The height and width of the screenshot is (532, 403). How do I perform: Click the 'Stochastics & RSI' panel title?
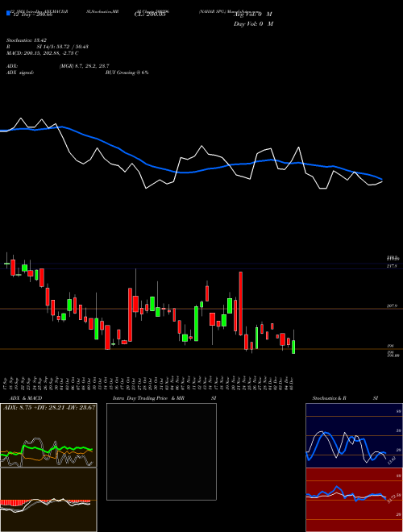pos(345,398)
